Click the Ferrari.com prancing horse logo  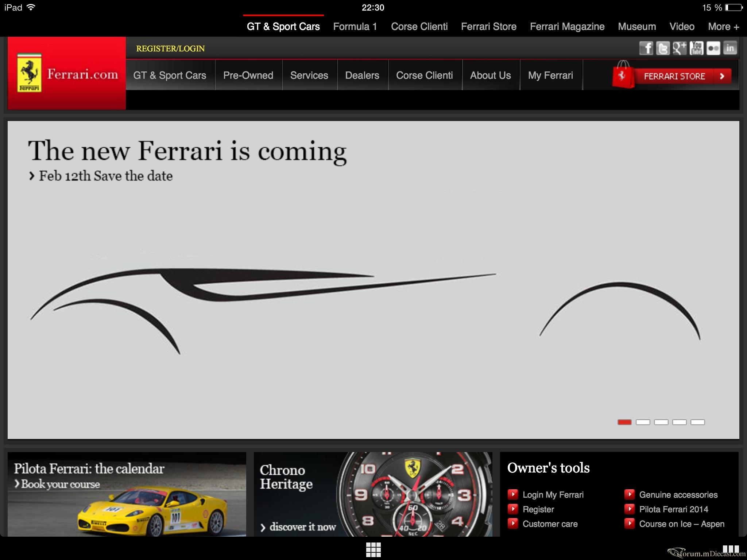67,73
